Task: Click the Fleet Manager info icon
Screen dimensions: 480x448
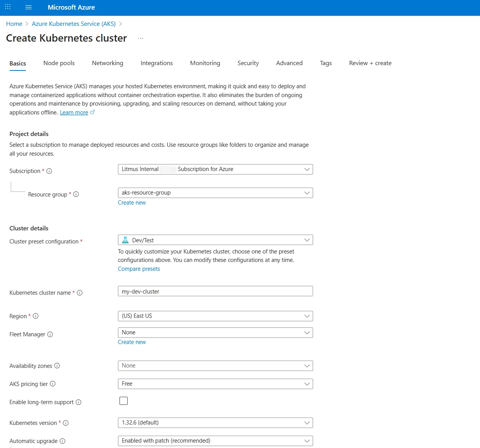Action: click(50, 334)
